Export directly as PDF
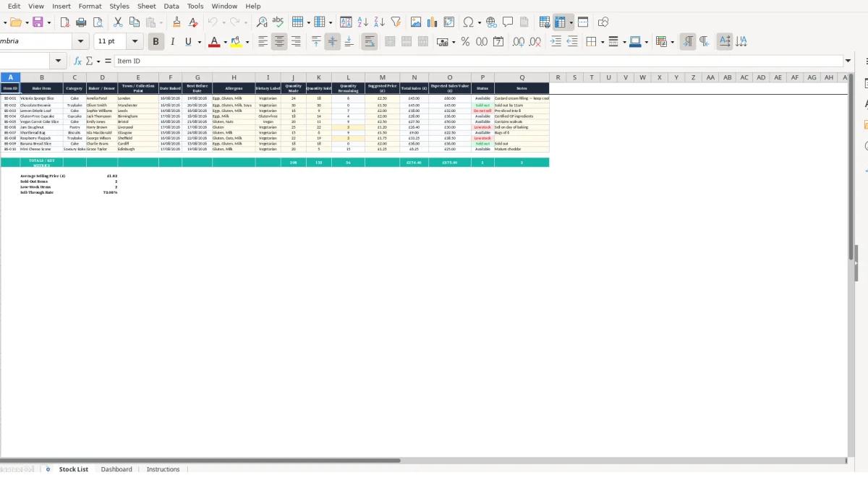Viewport: 868px width, 488px height. 64,22
